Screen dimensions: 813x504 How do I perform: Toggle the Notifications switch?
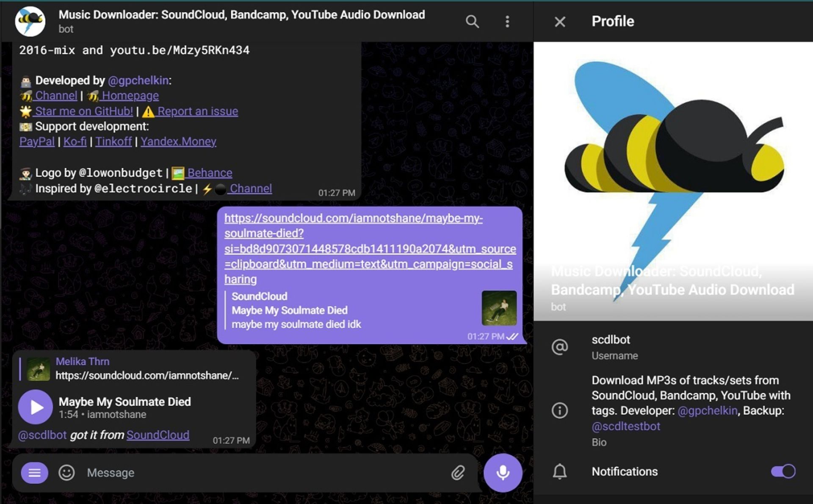783,471
